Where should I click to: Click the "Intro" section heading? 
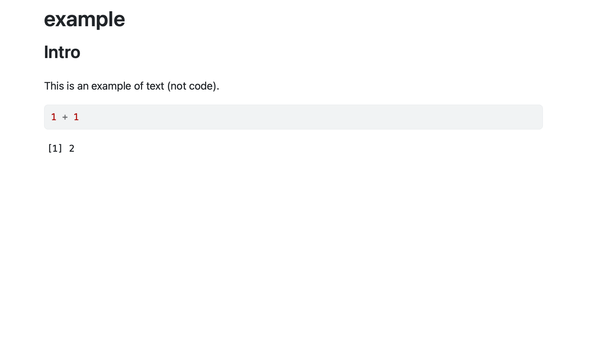click(x=62, y=52)
